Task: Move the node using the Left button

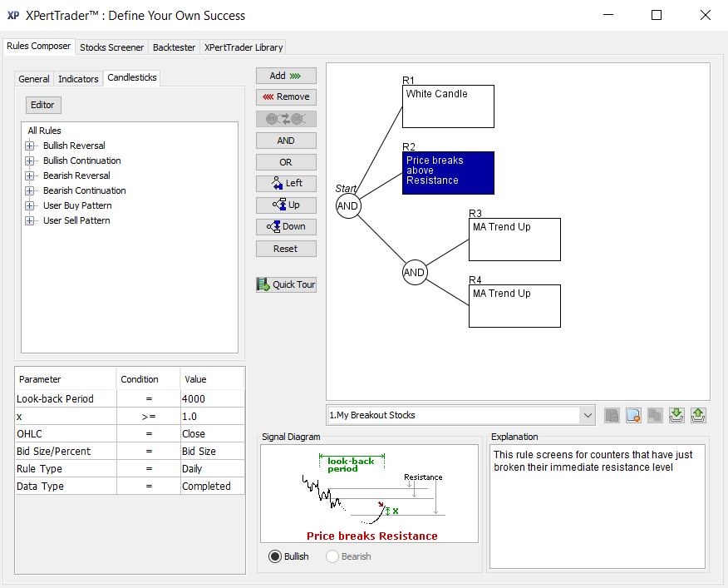Action: tap(286, 184)
